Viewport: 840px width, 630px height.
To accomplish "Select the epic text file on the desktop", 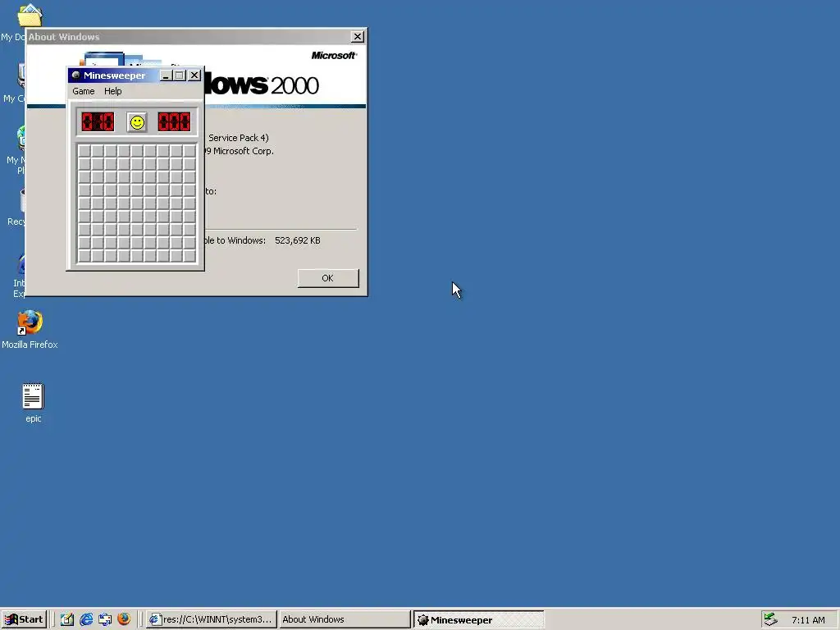I will (33, 402).
